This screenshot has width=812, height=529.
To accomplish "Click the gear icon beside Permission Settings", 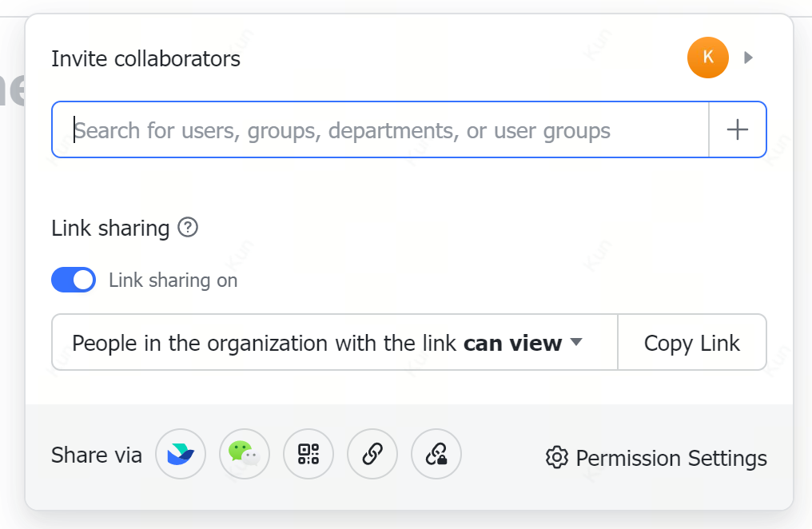I will pyautogui.click(x=556, y=458).
